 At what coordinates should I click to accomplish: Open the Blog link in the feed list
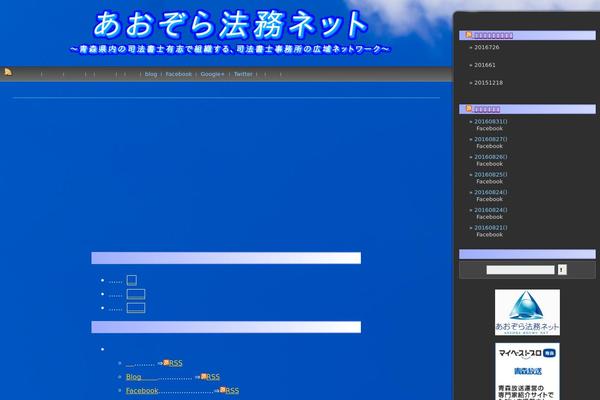tap(134, 377)
